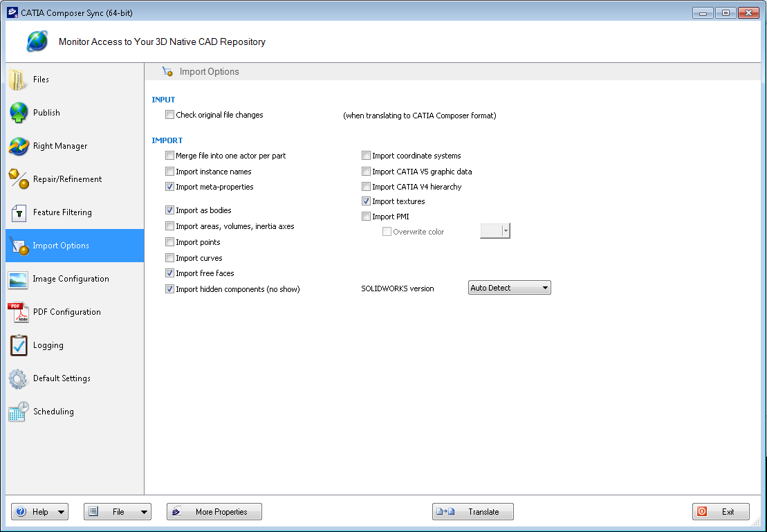The height and width of the screenshot is (532, 767).
Task: Open the Help button dropdown arrow
Action: 61,512
